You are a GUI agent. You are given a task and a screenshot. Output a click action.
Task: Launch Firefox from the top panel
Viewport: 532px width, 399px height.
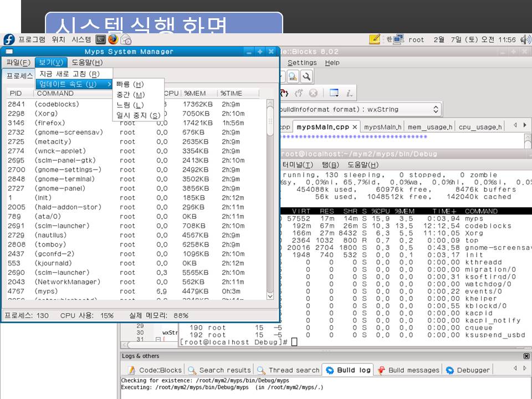pos(113,39)
